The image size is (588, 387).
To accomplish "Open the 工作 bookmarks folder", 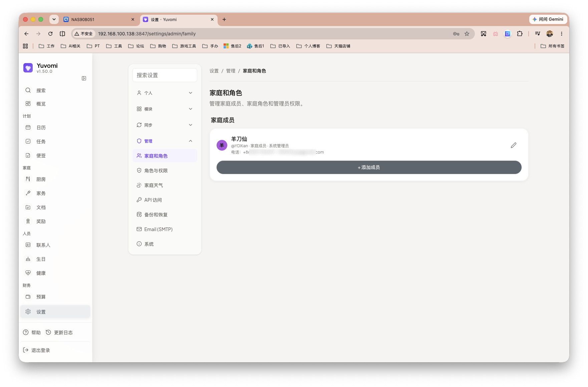I will (47, 46).
